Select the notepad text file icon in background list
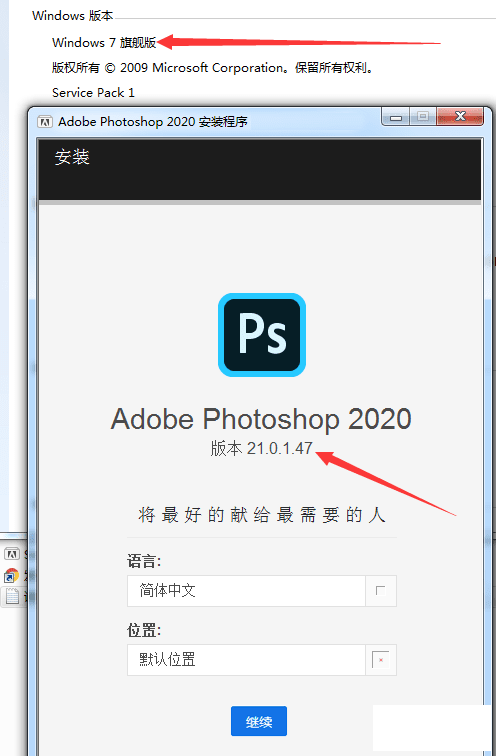 (12, 596)
